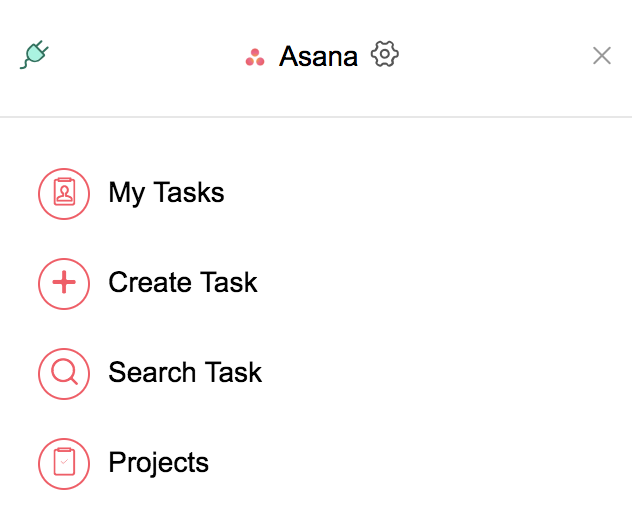Click the magnifier Search Task icon
Viewport: 632px width, 516px height.
point(64,374)
